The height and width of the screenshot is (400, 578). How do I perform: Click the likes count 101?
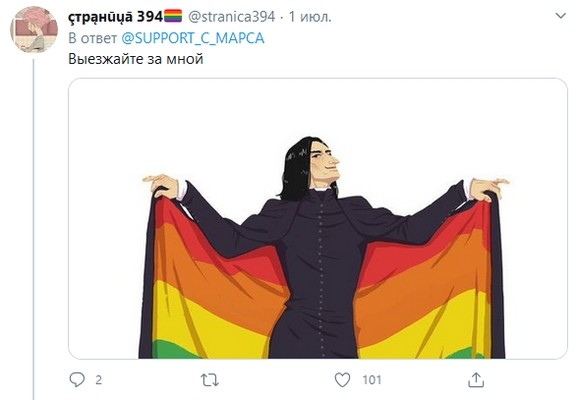click(372, 380)
